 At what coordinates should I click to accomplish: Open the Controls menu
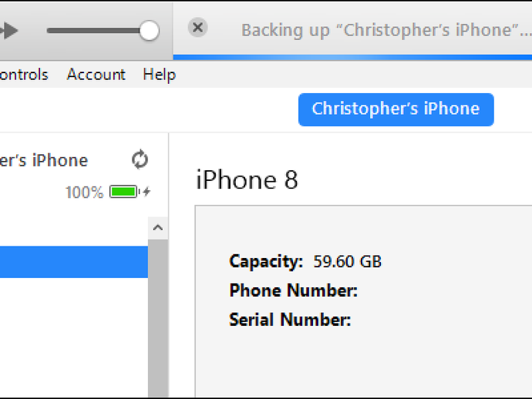[23, 75]
